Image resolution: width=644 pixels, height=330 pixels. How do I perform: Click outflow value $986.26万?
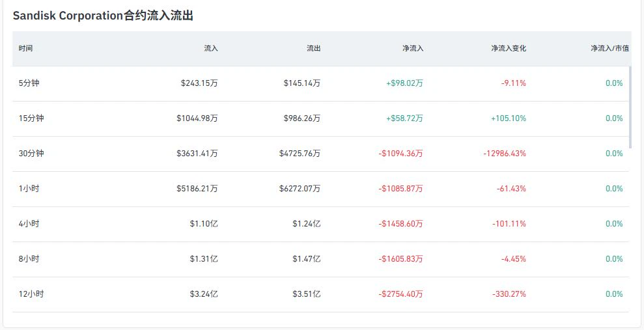click(x=302, y=118)
